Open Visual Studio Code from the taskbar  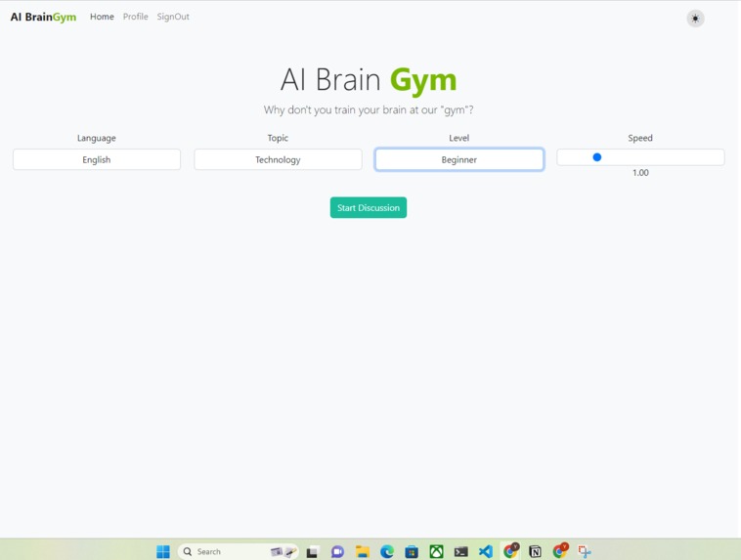pos(485,551)
